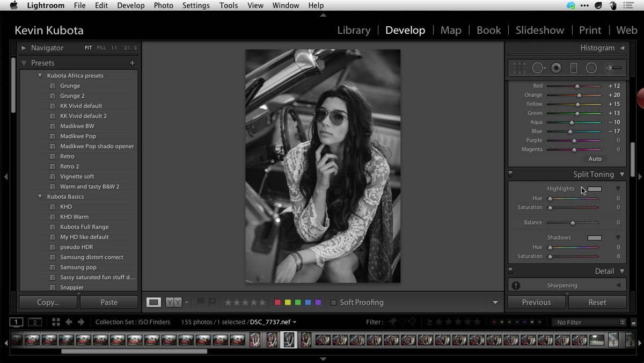Collapse the Split Toning panel

coord(622,174)
